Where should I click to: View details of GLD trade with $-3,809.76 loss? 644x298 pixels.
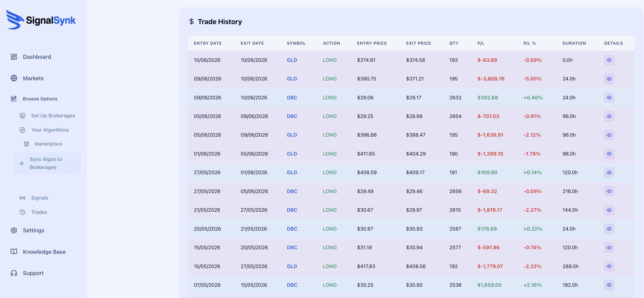click(x=609, y=79)
